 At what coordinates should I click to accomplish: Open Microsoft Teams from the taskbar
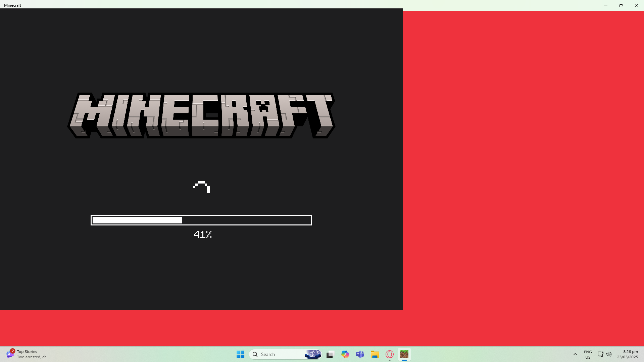pos(360,354)
